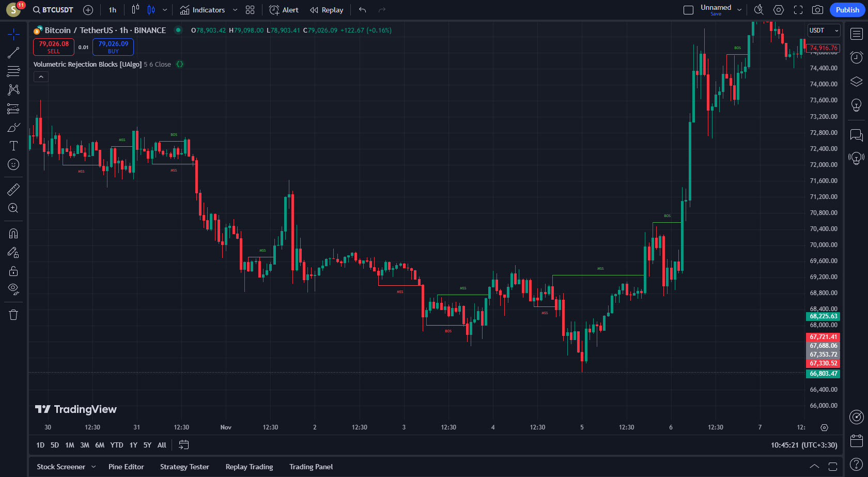Take a chart snapshot with camera
This screenshot has width=868, height=477.
(x=817, y=10)
